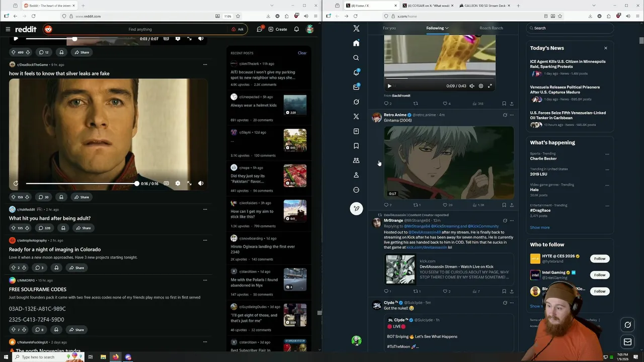Click Show more under What's happening

(540, 228)
